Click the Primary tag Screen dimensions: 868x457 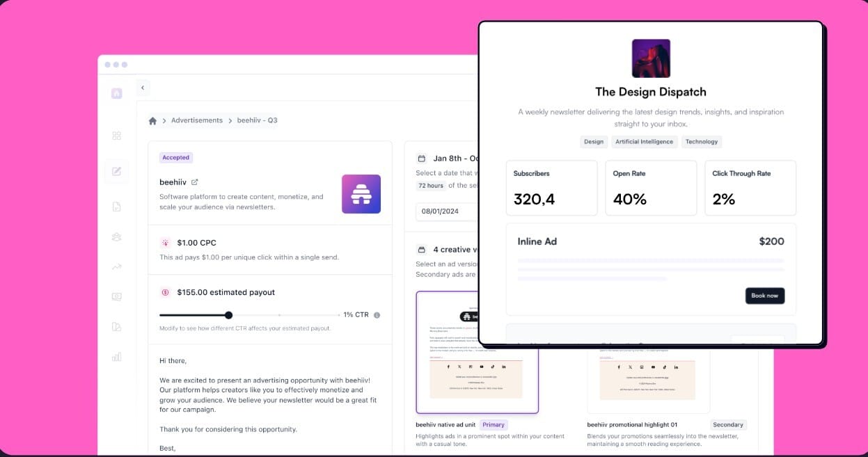pos(494,424)
